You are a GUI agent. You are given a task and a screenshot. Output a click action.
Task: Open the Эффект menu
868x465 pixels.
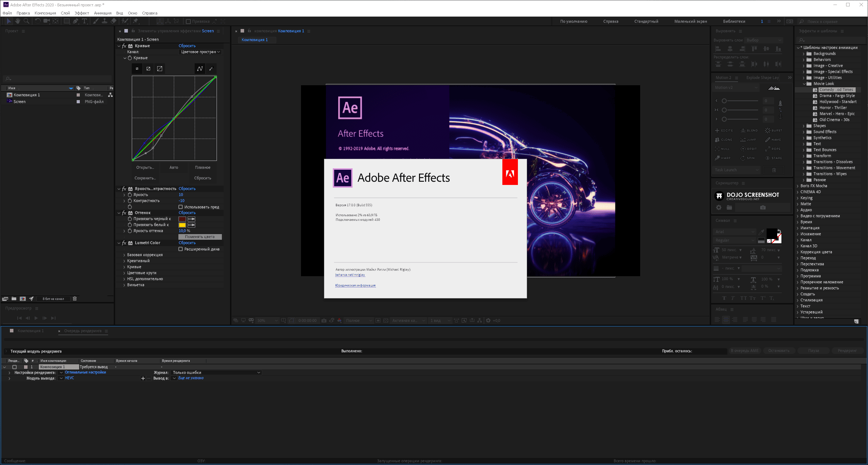82,13
